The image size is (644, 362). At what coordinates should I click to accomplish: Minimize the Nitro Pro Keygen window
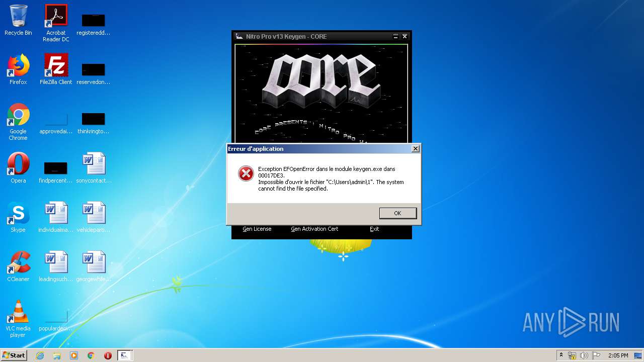(x=395, y=36)
